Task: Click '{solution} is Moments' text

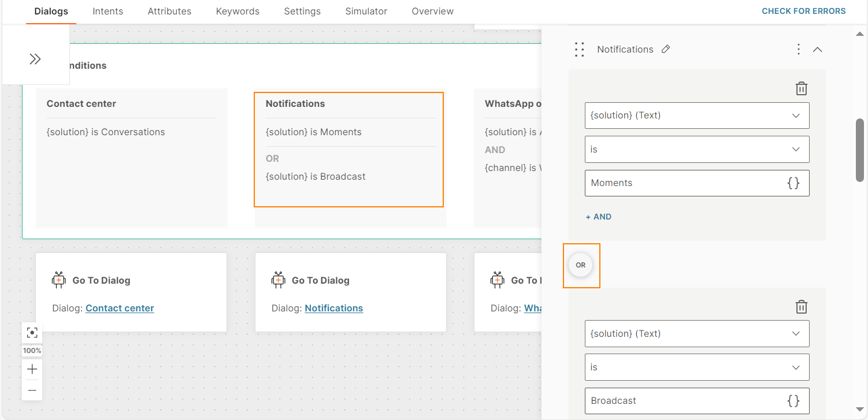Action: click(314, 132)
